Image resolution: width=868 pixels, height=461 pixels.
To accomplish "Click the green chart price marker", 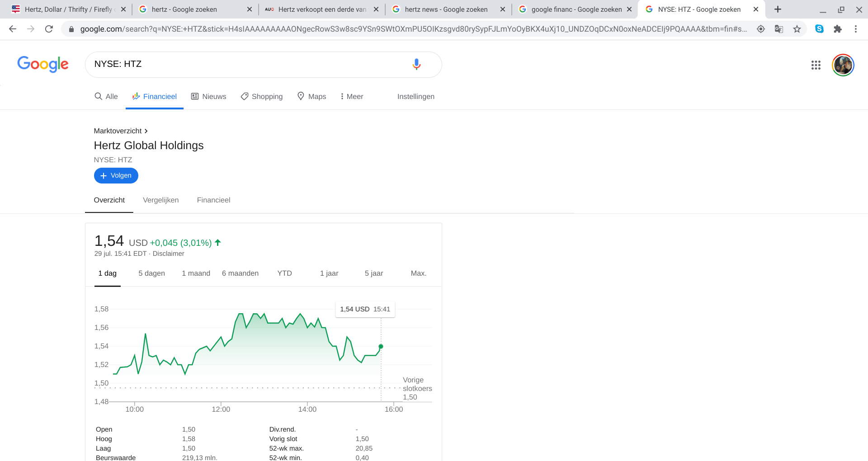I will [381, 347].
